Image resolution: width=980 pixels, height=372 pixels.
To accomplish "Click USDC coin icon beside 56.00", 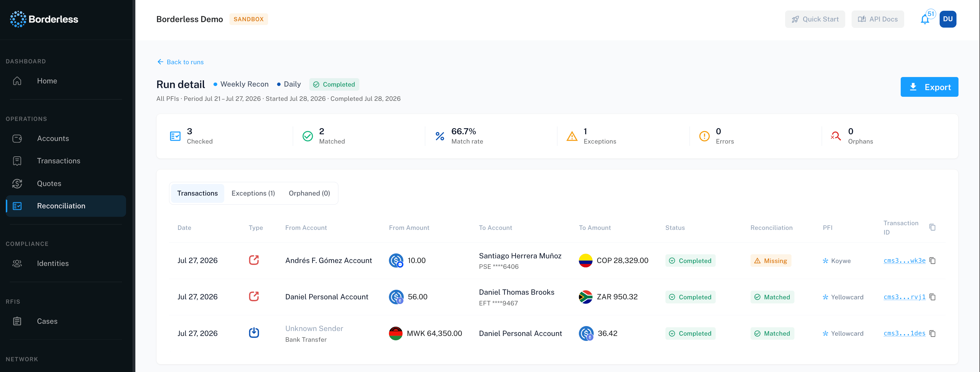I will point(396,297).
